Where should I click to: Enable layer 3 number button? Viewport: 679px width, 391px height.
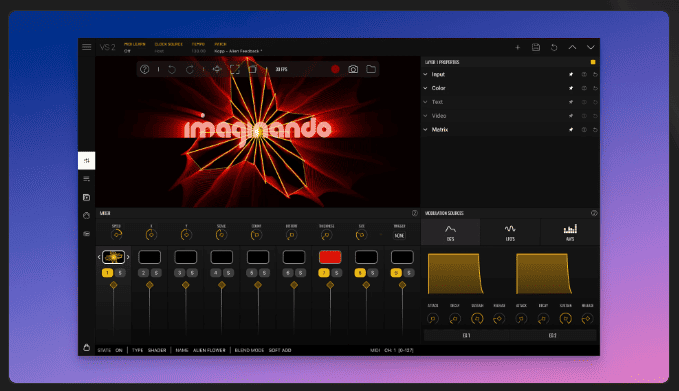(179, 273)
